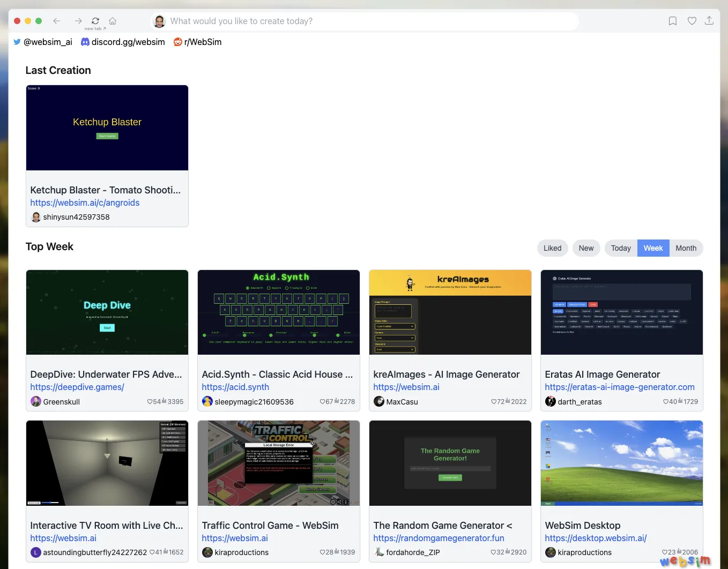Image resolution: width=728 pixels, height=569 pixels.
Task: Open favorites via the heart icon
Action: click(x=692, y=21)
